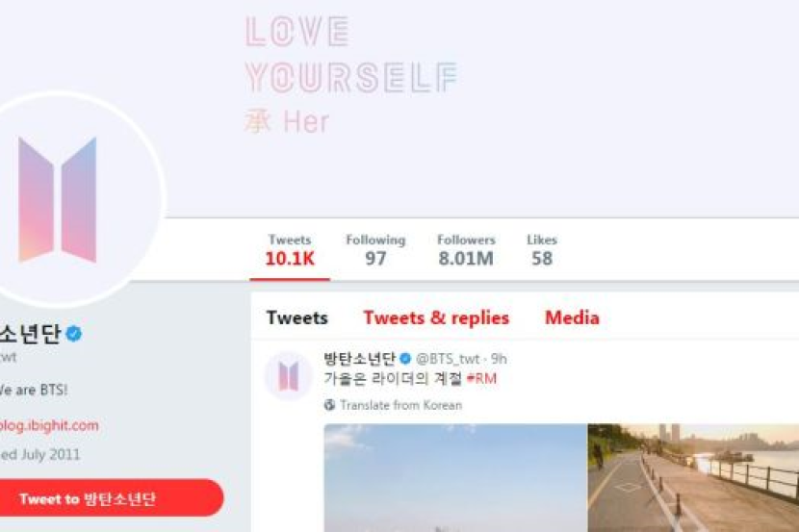Viewport: 799px width, 532px height.
Task: Click the blue verified badge beside profile name
Action: (x=74, y=334)
